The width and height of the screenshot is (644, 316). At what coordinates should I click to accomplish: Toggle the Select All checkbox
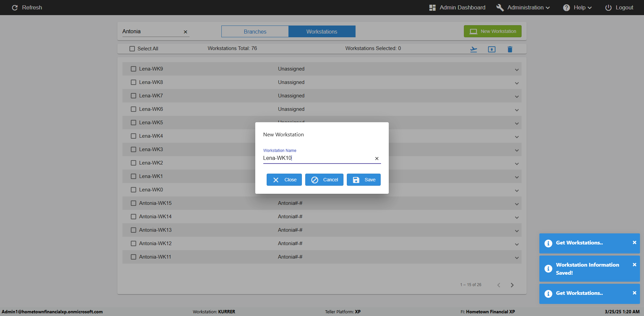point(132,49)
